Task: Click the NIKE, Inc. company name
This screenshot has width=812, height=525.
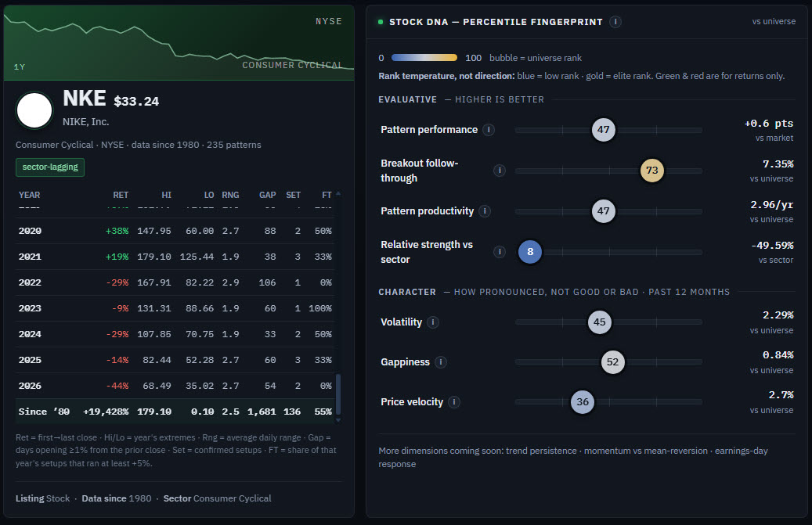Action: pyautogui.click(x=85, y=122)
